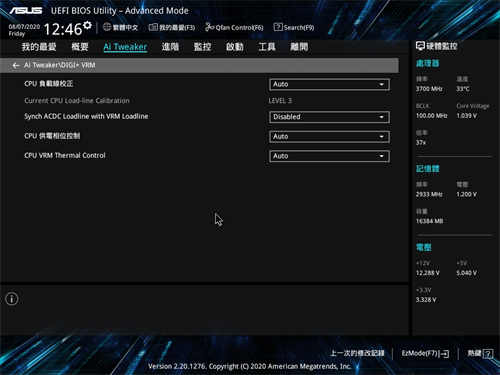Image resolution: width=500 pixels, height=375 pixels.
Task: Click the 電壓 section header
Action: (424, 247)
